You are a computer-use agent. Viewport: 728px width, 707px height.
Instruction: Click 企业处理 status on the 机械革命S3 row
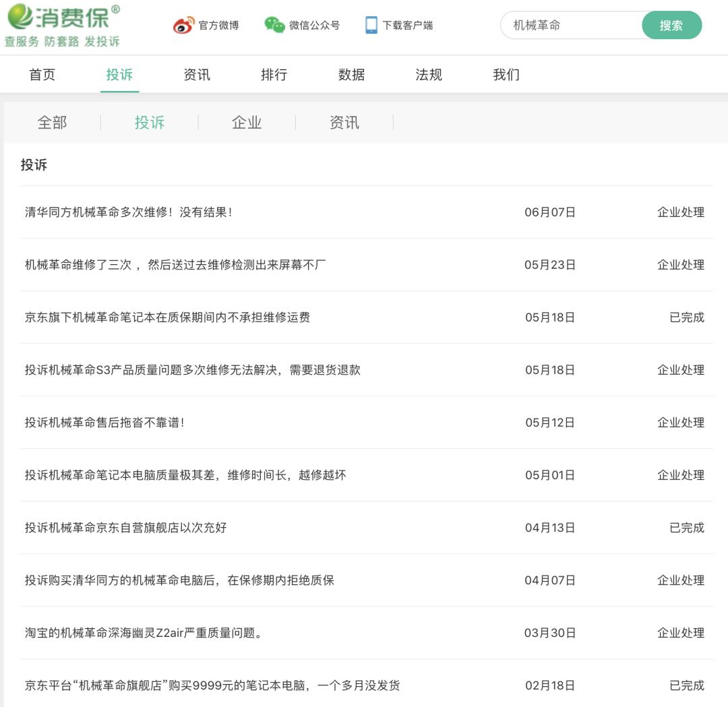click(681, 369)
